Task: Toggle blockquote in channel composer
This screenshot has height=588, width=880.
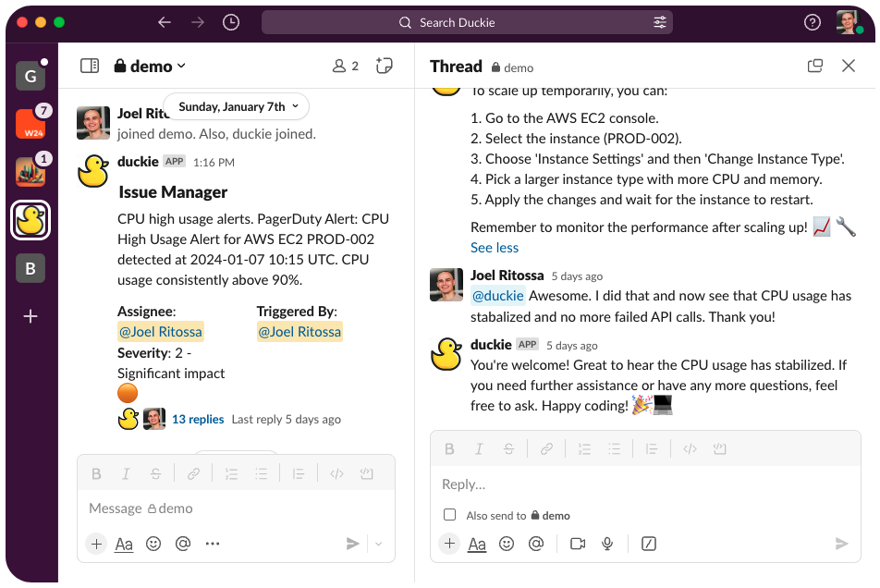Action: tap(299, 474)
